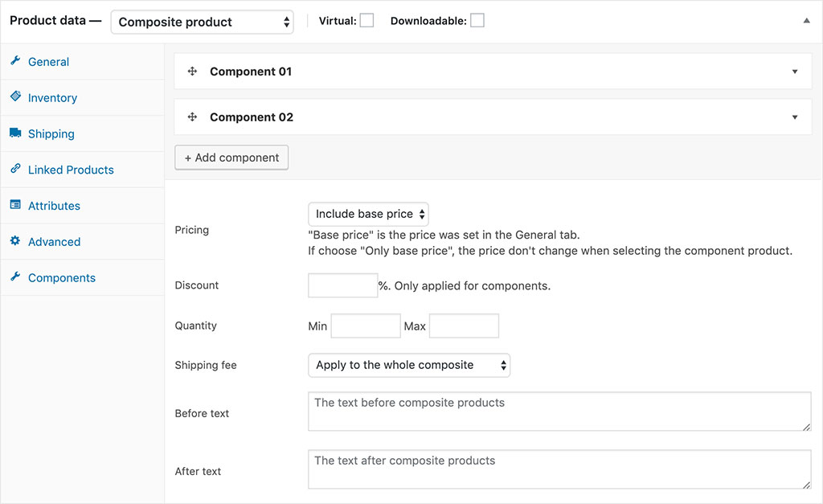Open the Composite product type dropdown
Screen dimensions: 823x504
click(202, 23)
